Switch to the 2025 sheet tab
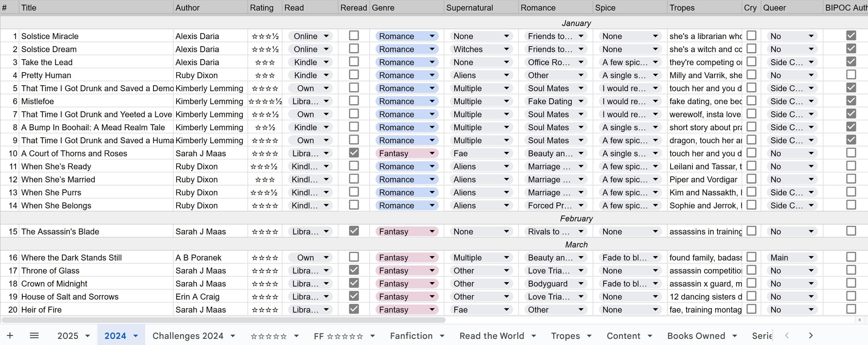The width and height of the screenshot is (868, 345). click(67, 335)
